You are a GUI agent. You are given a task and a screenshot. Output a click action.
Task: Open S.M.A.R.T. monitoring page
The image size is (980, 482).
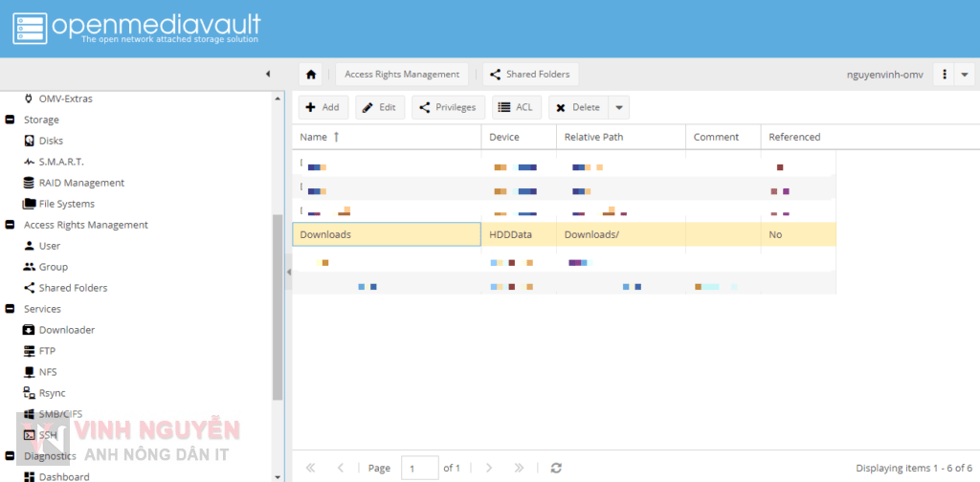tap(60, 162)
